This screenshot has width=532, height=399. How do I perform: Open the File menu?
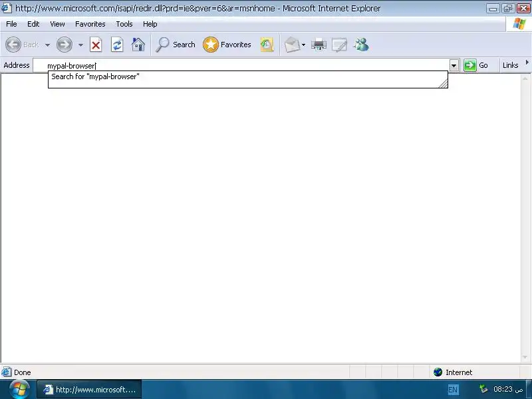point(11,24)
